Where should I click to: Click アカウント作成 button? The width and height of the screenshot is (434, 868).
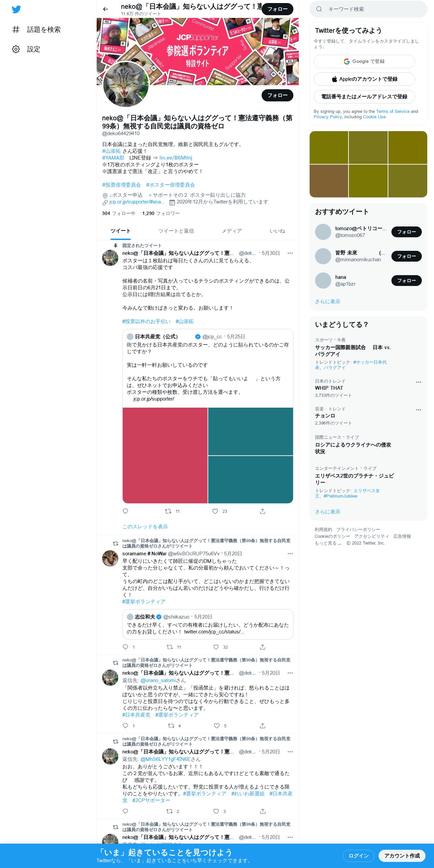(x=402, y=856)
